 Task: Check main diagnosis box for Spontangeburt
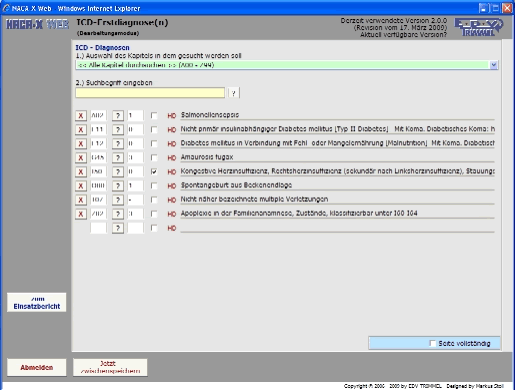coord(154,185)
